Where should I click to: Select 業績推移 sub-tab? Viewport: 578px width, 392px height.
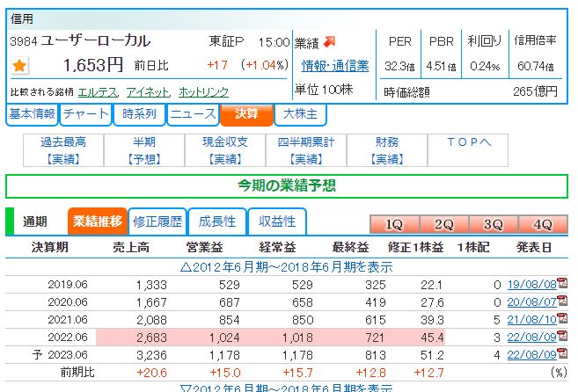(x=98, y=221)
